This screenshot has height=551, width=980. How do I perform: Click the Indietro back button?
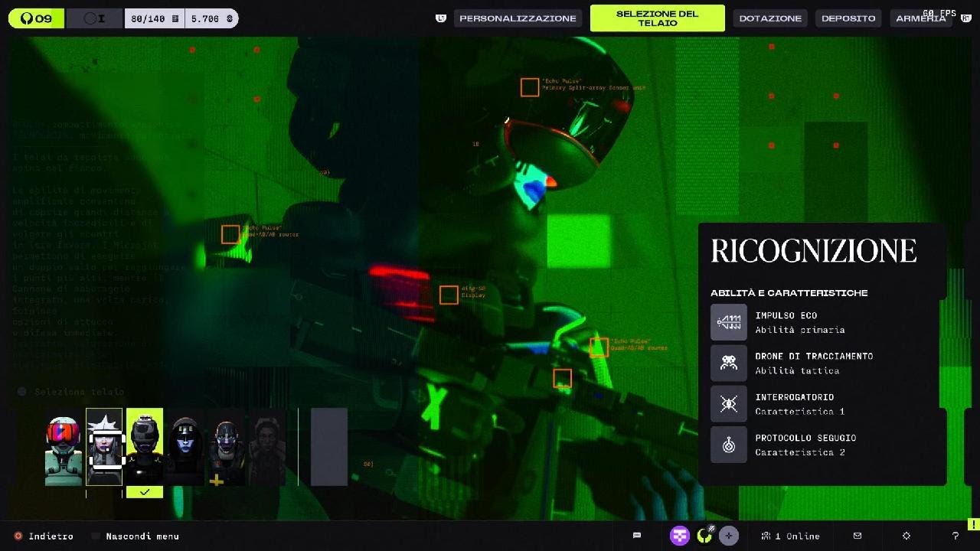tap(44, 536)
